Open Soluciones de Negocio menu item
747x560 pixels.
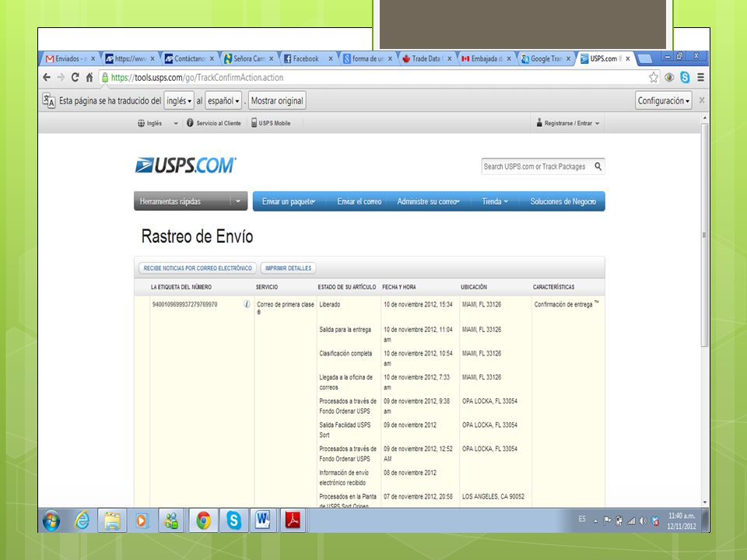tap(563, 201)
